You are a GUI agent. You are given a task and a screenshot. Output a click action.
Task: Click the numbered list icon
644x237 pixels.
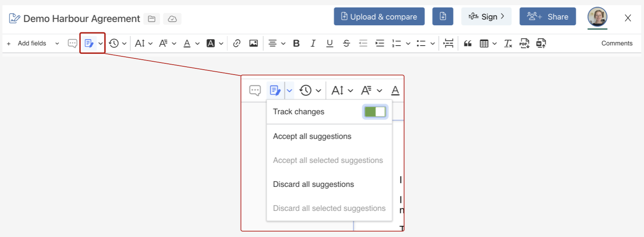tap(396, 43)
